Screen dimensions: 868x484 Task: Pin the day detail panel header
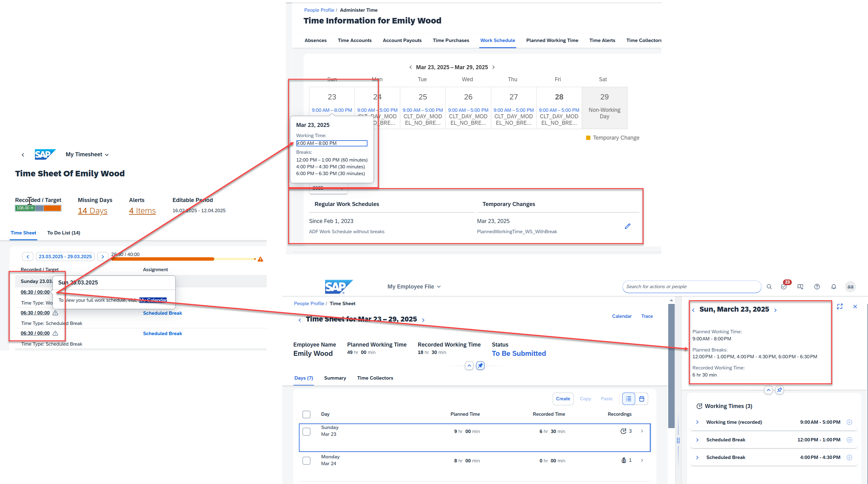point(780,390)
